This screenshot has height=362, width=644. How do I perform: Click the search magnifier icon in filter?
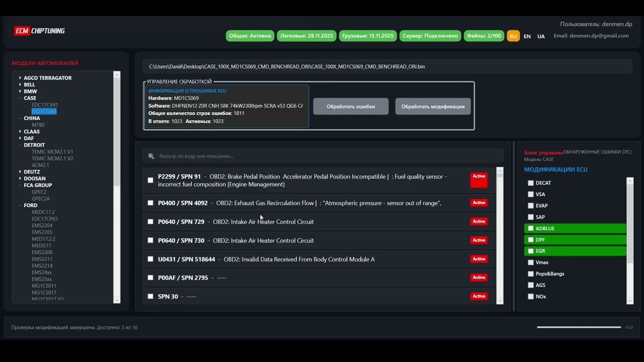(x=151, y=156)
